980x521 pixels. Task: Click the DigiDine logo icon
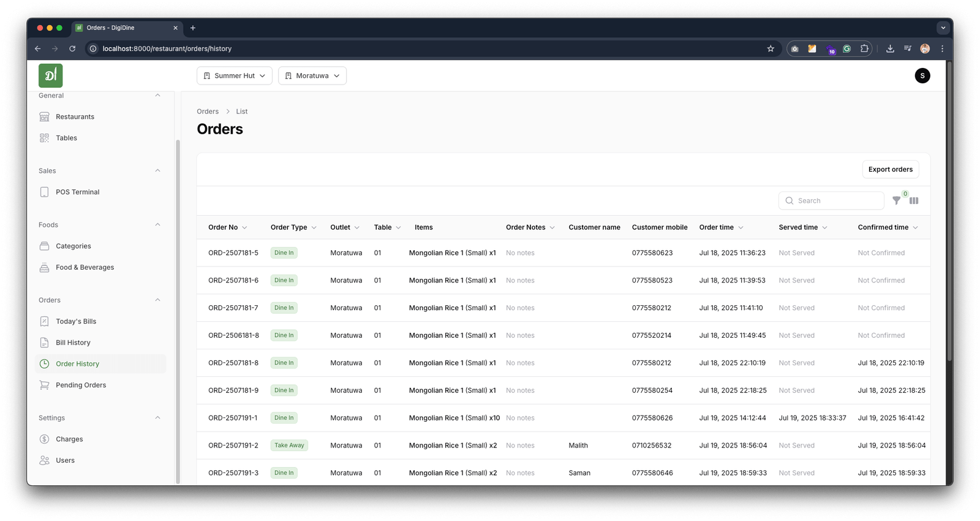tap(51, 75)
